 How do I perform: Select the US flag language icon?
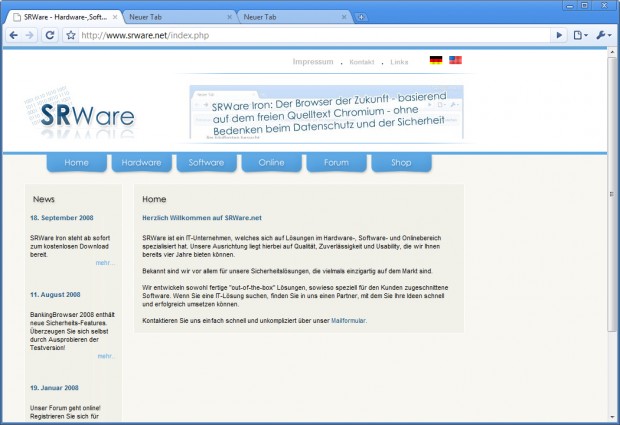455,60
